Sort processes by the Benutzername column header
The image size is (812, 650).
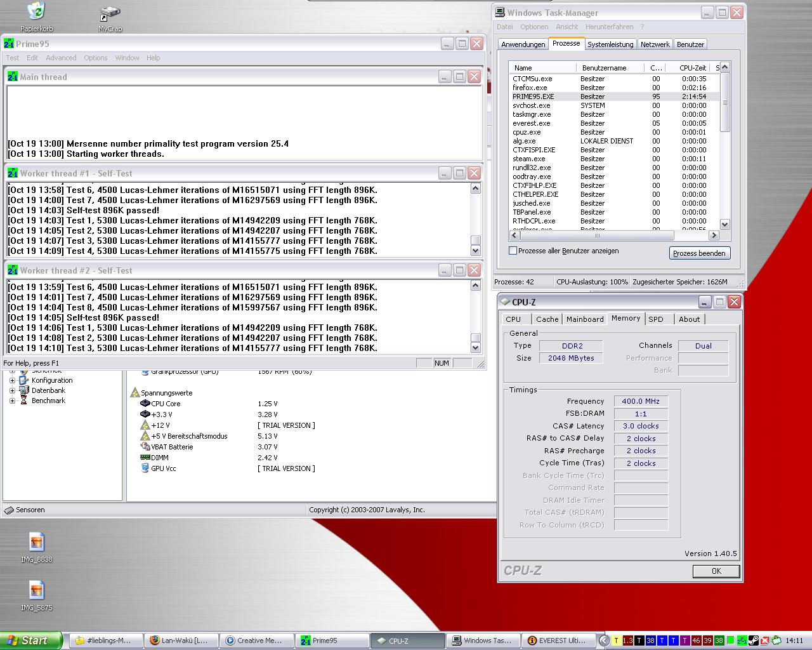coord(610,67)
